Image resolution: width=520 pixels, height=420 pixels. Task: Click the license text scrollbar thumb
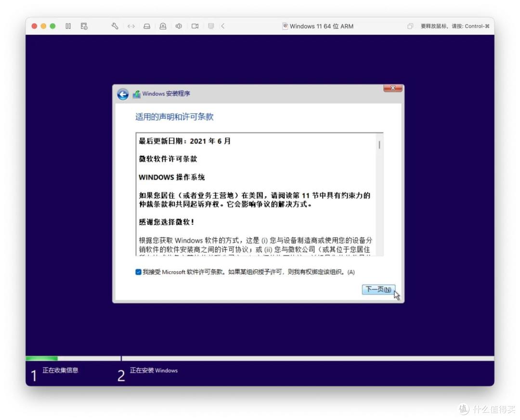379,144
